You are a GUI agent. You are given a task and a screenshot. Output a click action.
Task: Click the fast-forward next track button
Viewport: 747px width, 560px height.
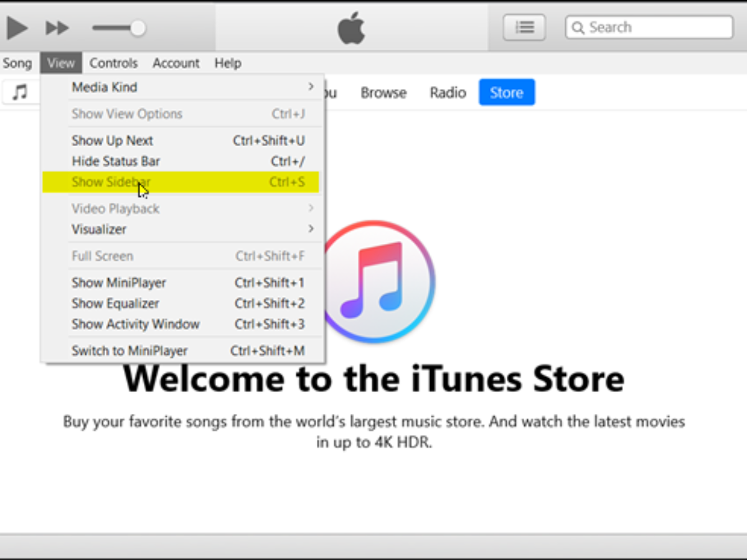pos(57,27)
